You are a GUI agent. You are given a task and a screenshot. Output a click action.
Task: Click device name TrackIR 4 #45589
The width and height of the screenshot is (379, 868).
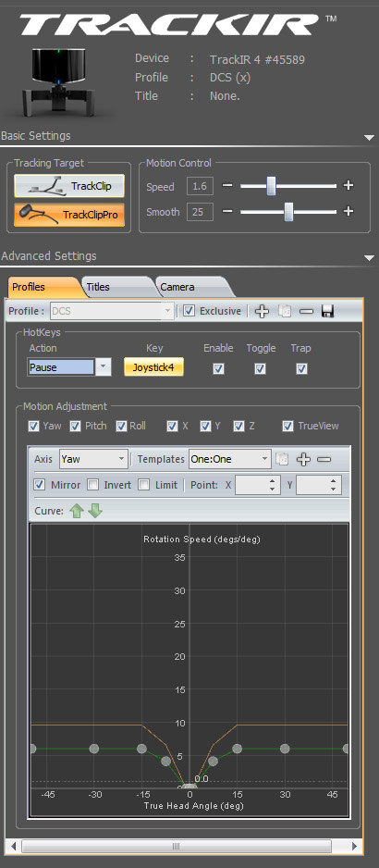point(257,59)
